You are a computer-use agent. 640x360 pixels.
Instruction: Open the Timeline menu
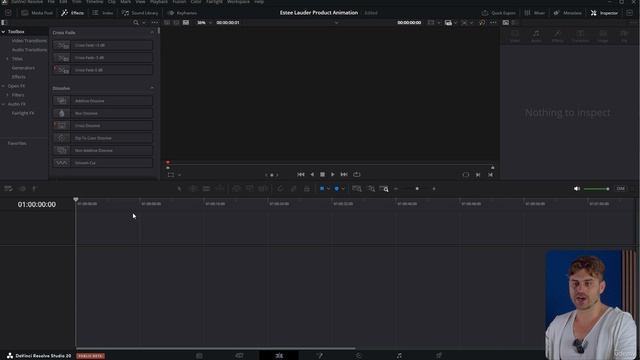click(x=94, y=2)
